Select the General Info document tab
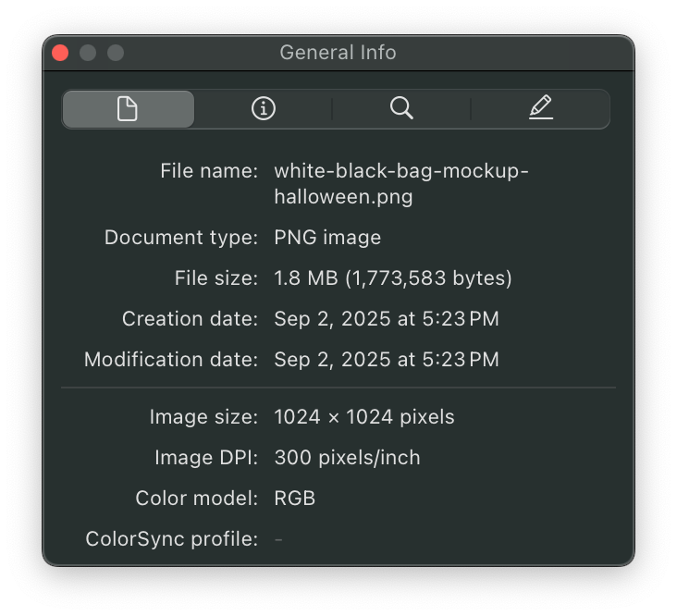This screenshot has height=616, width=677. 128,109
